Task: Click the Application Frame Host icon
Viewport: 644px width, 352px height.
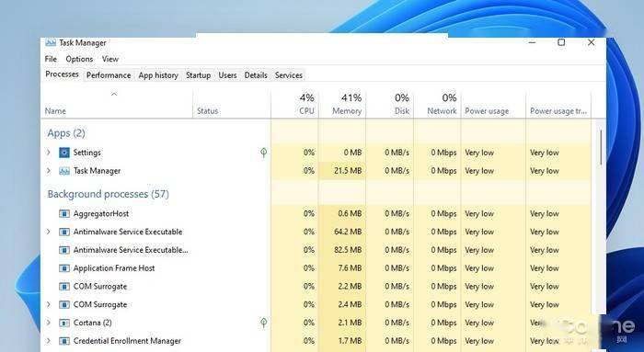Action: (64, 268)
